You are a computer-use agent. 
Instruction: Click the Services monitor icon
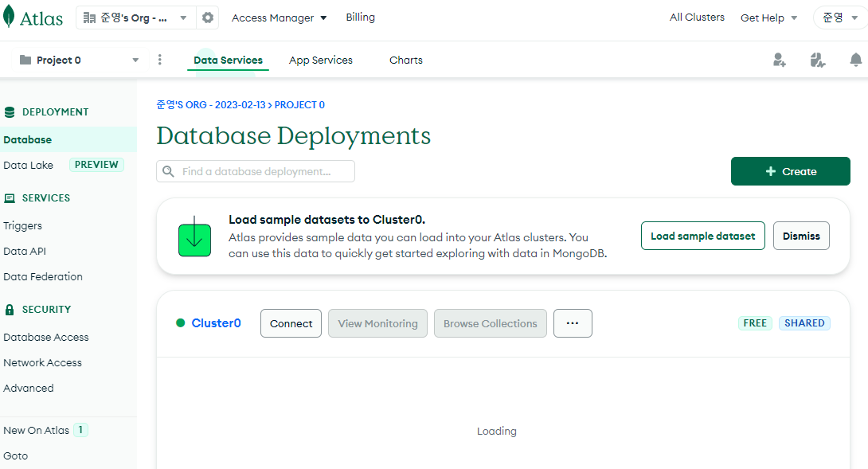coord(10,198)
